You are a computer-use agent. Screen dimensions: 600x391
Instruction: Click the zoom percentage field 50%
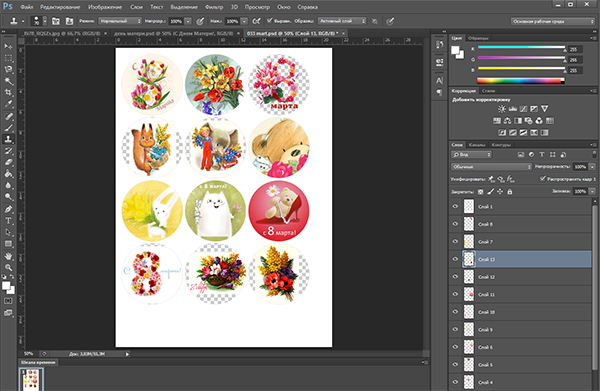tap(29, 354)
